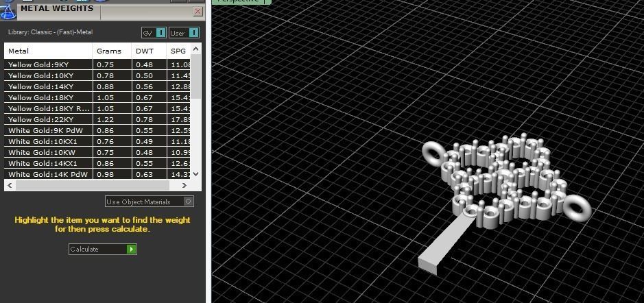Click the 1.22 grams cell
This screenshot has width=644, height=303.
tap(112, 119)
